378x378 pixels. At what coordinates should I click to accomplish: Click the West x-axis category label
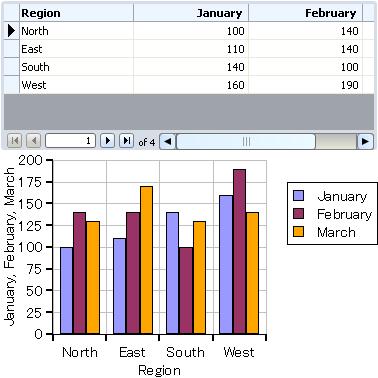click(x=239, y=352)
